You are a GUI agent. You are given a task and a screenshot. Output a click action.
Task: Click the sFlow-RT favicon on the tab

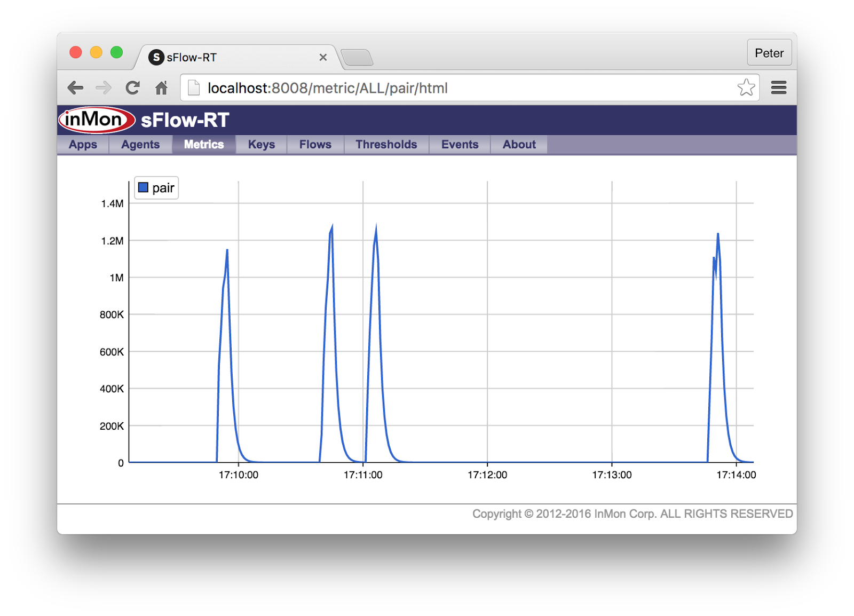click(x=156, y=57)
